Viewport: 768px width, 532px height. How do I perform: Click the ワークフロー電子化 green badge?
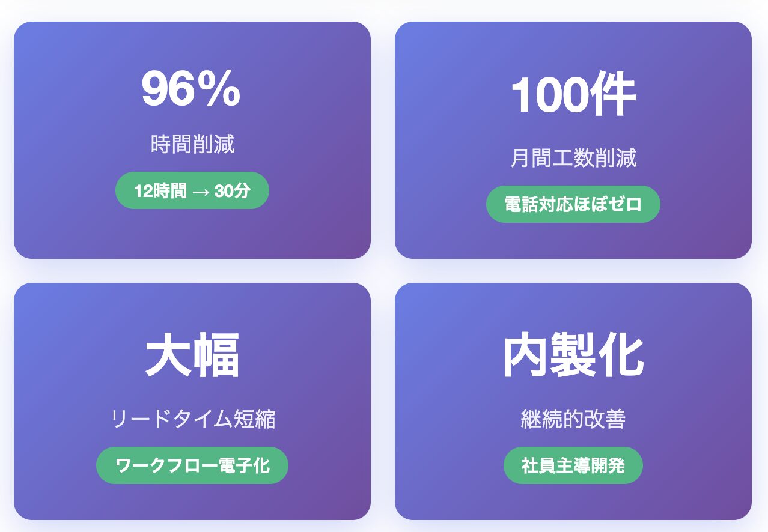192,465
